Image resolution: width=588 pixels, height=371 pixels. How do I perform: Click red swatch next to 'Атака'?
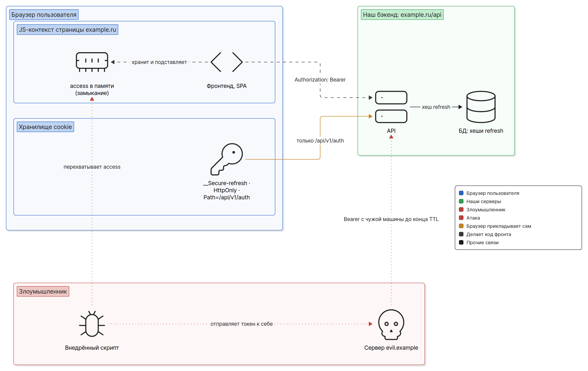tap(461, 218)
